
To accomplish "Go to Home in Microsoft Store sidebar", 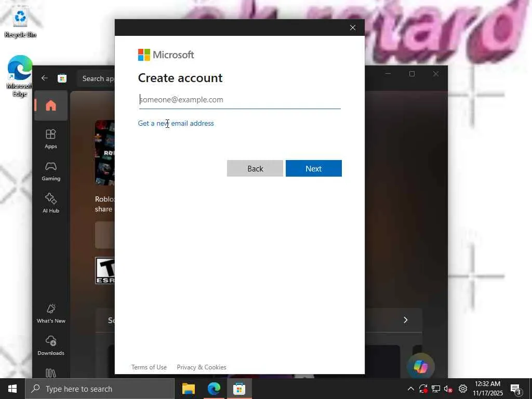I will 51,105.
